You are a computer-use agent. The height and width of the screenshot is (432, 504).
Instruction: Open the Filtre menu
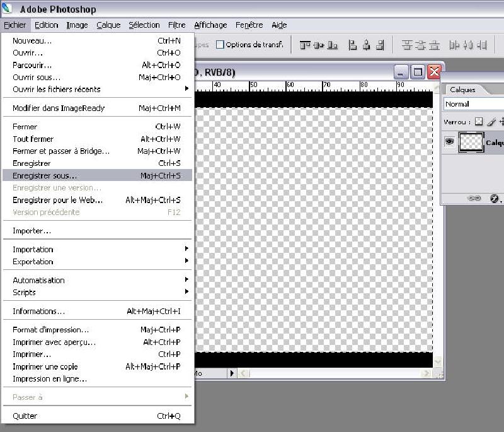(x=177, y=25)
